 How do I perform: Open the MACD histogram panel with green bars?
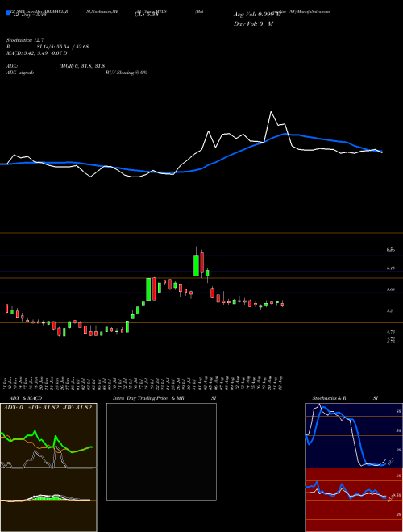coord(48,500)
